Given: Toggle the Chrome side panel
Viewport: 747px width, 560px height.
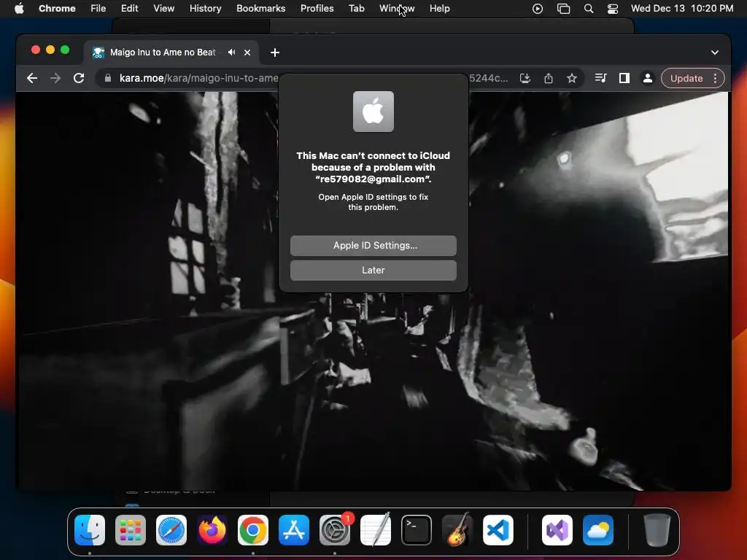Looking at the screenshot, I should coord(624,78).
